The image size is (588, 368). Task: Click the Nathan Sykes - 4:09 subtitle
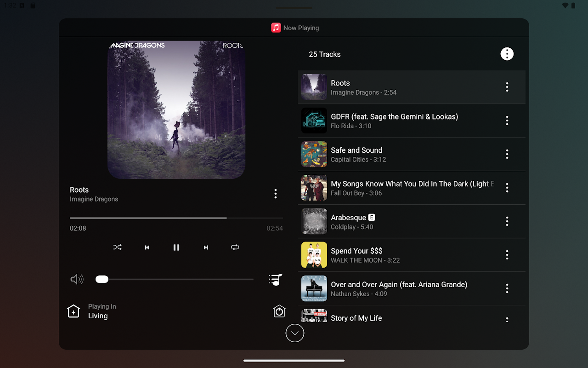point(359,294)
